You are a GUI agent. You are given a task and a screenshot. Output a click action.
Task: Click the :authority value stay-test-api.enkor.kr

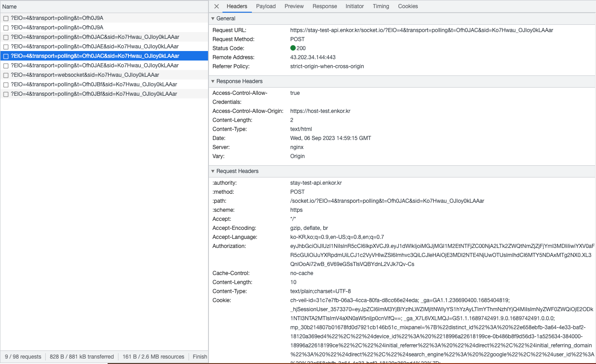[316, 183]
